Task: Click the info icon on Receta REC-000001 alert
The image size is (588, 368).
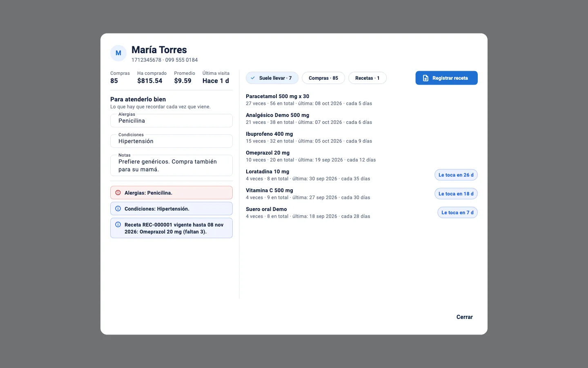Action: 118,224
